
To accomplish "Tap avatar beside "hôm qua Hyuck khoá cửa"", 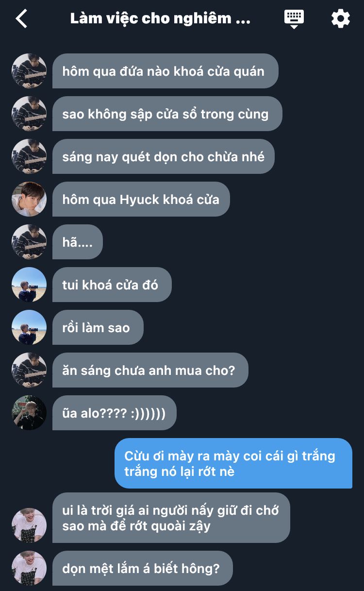I will [29, 199].
